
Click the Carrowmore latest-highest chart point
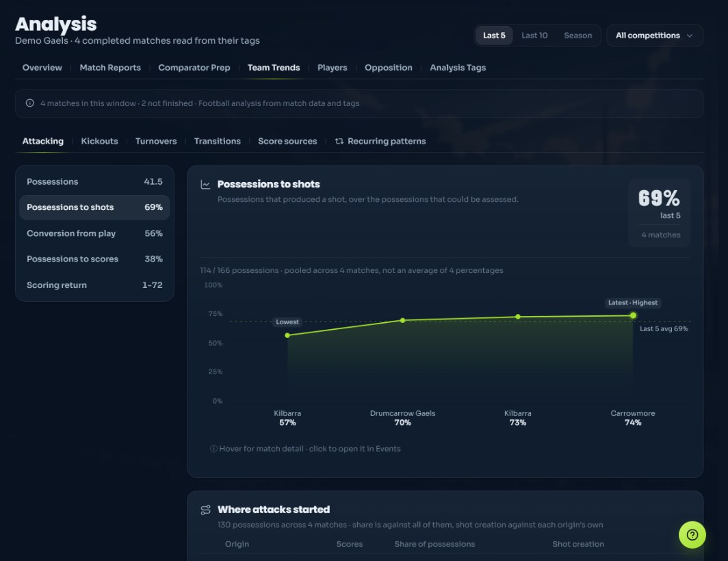pyautogui.click(x=633, y=315)
